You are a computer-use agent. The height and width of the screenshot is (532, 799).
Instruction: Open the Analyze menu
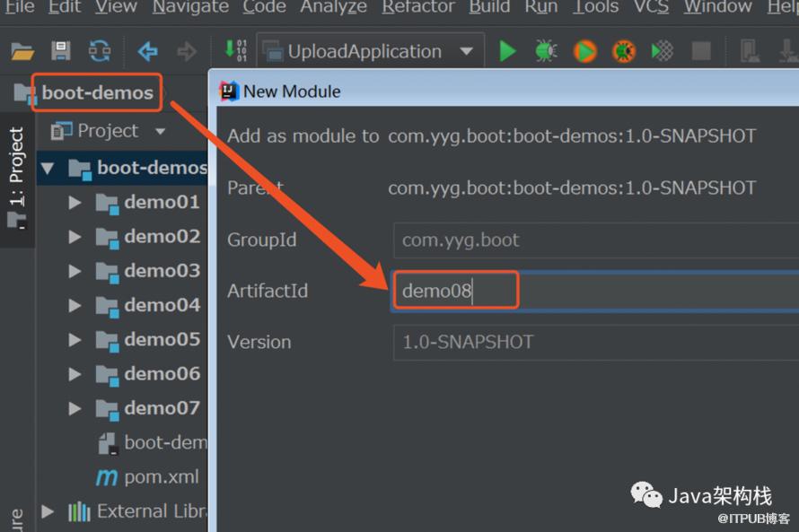point(334,6)
